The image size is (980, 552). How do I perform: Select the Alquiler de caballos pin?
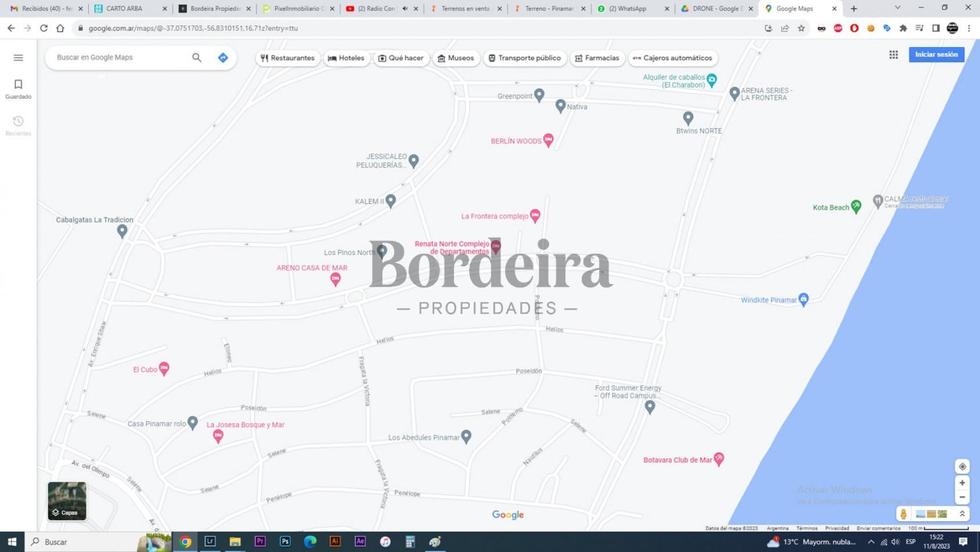[712, 80]
